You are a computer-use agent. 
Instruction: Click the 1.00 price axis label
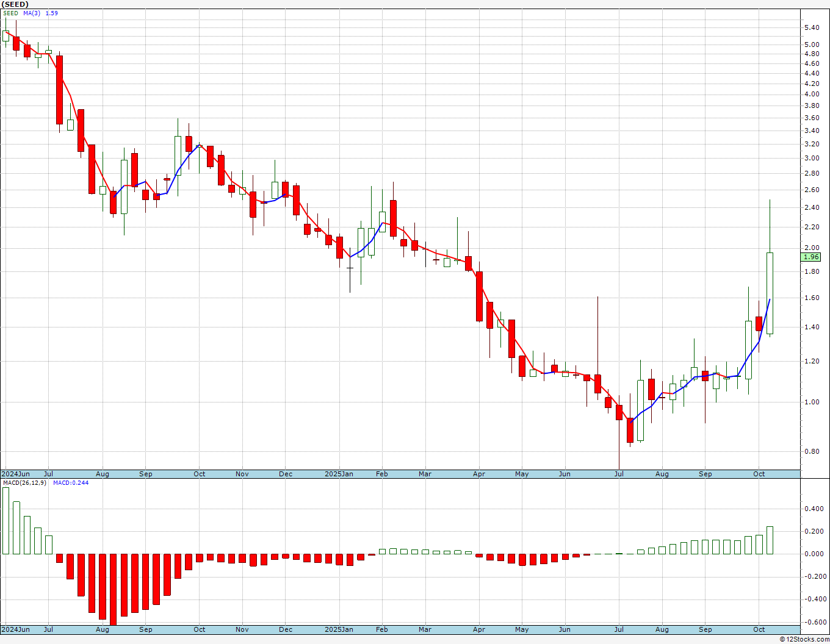tap(812, 402)
